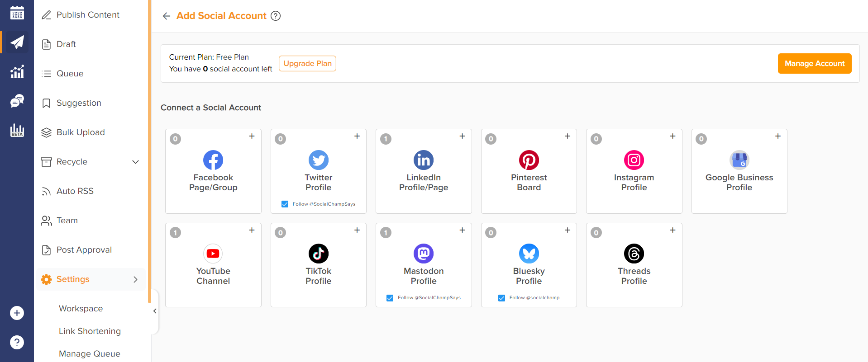Image resolution: width=868 pixels, height=362 pixels.
Task: Click the Upgrade Plan button
Action: 307,64
